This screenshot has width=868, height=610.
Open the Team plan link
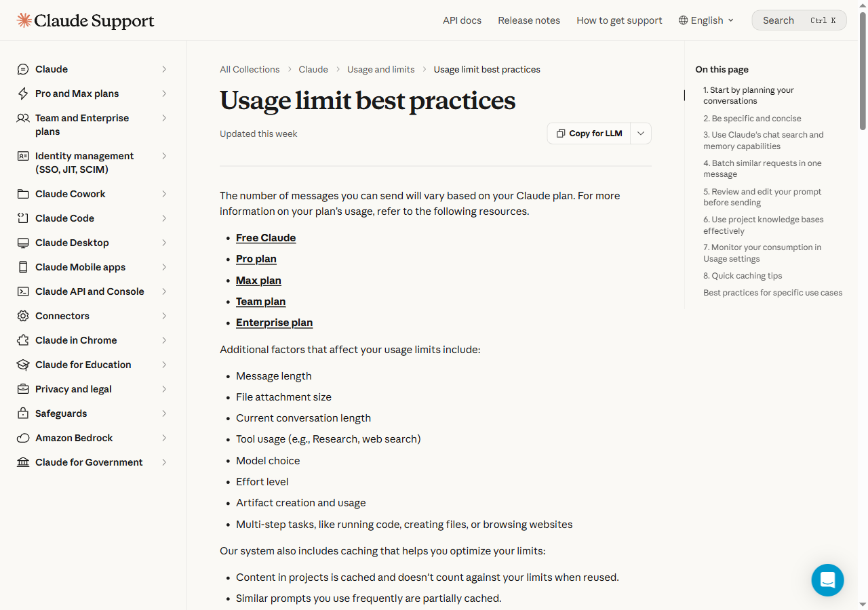pyautogui.click(x=260, y=302)
